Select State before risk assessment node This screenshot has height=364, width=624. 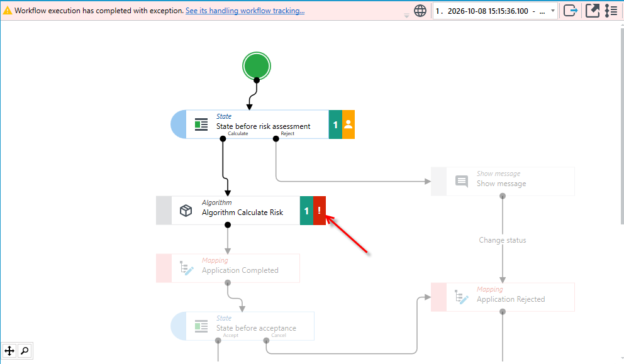263,124
